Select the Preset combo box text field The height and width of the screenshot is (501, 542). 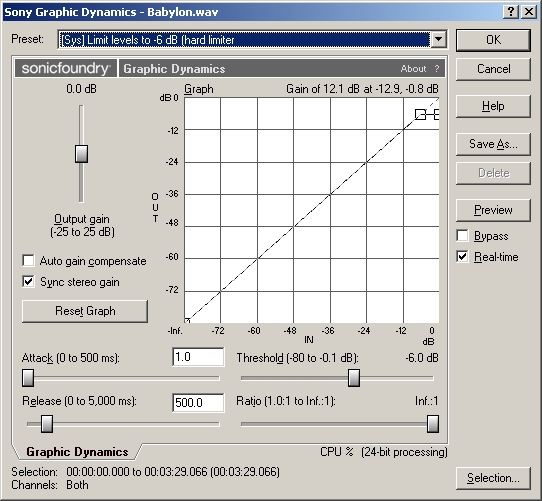coord(245,39)
